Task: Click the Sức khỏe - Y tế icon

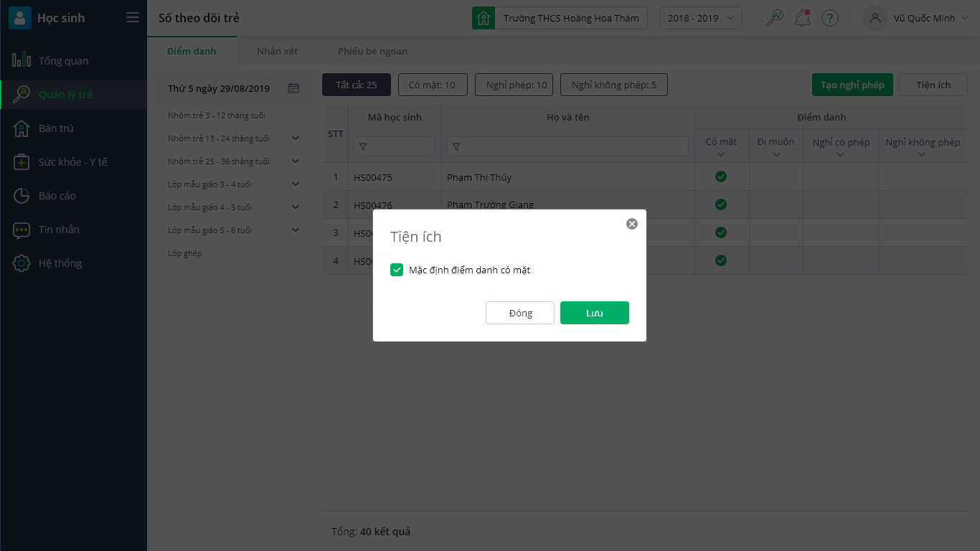Action: 22,162
